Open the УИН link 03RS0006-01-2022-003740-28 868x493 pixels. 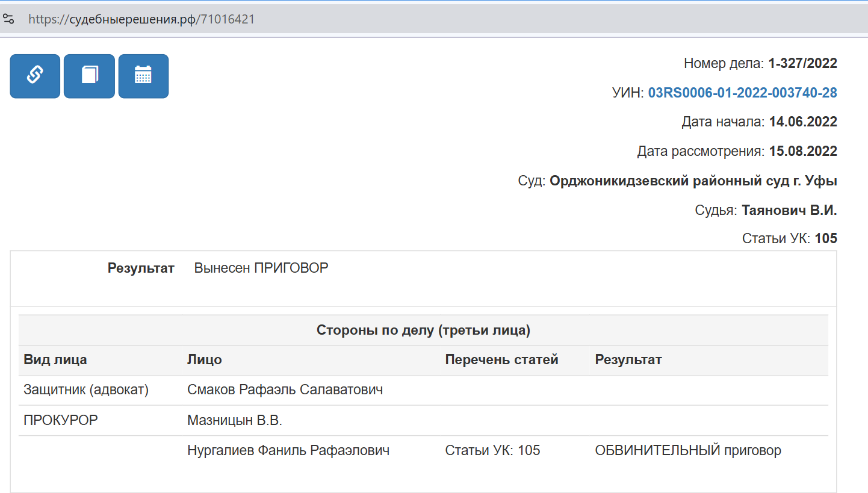click(742, 93)
